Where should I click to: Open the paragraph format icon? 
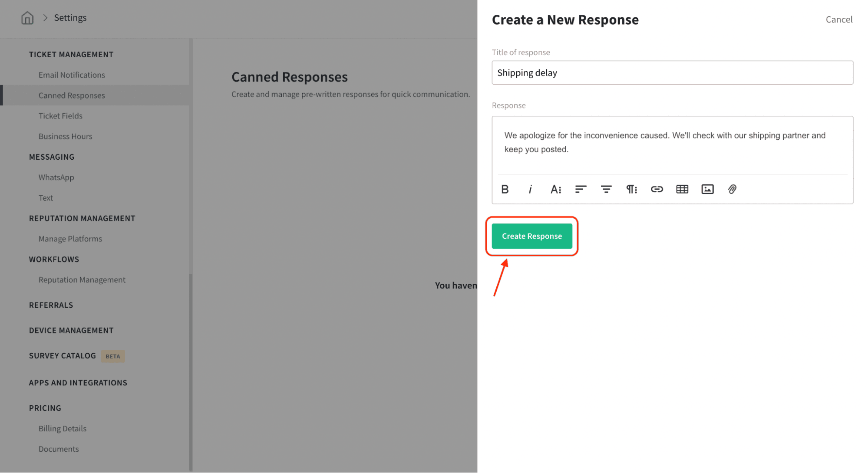pos(631,189)
